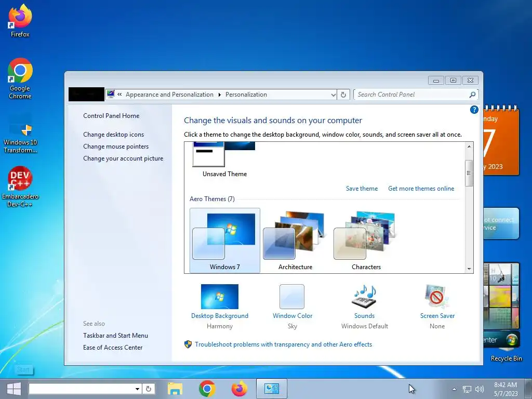Select the Architecture theme
The height and width of the screenshot is (399, 532).
[x=295, y=240]
